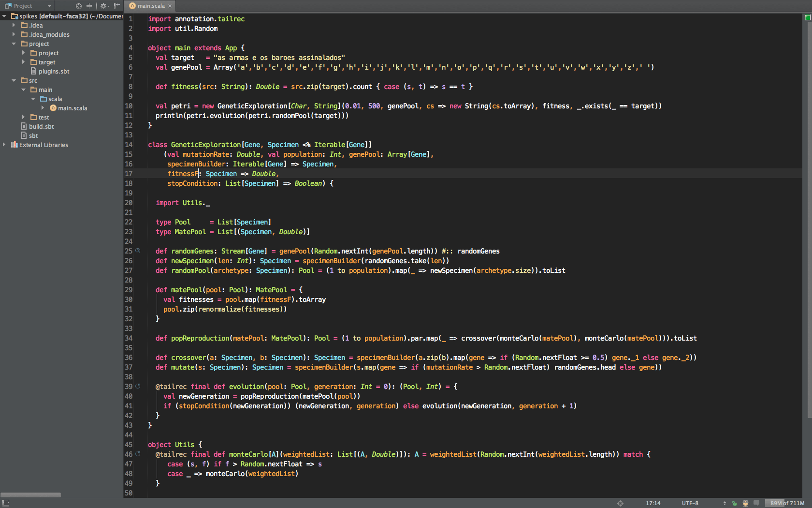Screen dimensions: 812x508
Task: Click the Project panel horizontal scrollbar
Action: tap(31, 494)
